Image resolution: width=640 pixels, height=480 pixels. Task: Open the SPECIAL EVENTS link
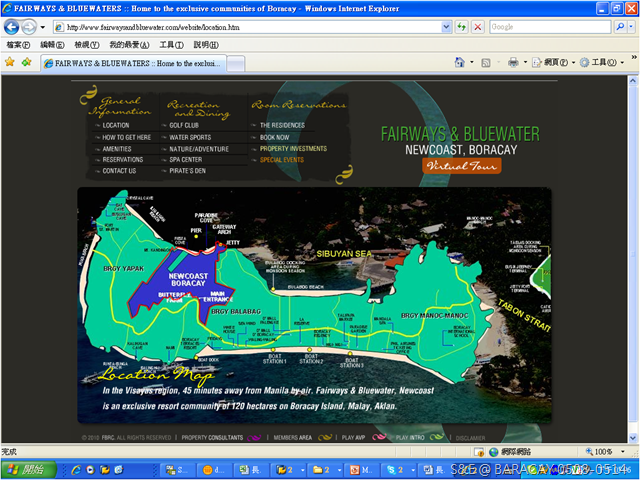click(282, 160)
